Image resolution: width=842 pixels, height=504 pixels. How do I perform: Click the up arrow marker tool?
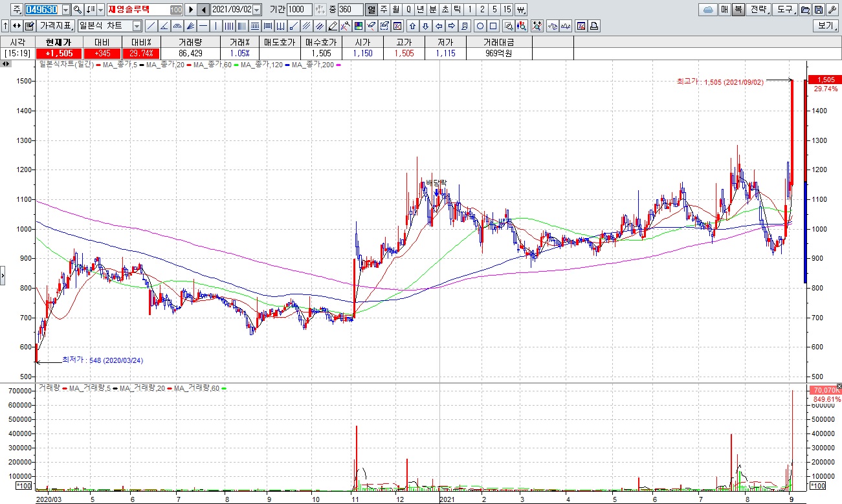412,26
